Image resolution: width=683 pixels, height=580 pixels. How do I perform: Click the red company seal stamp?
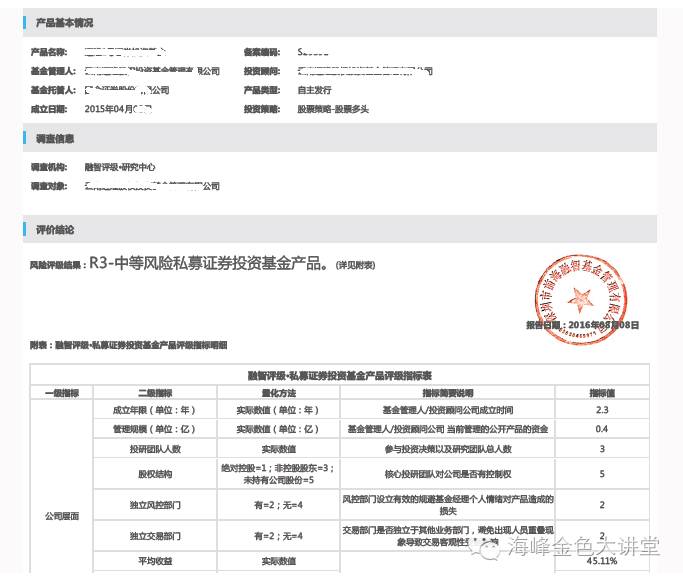point(581,300)
